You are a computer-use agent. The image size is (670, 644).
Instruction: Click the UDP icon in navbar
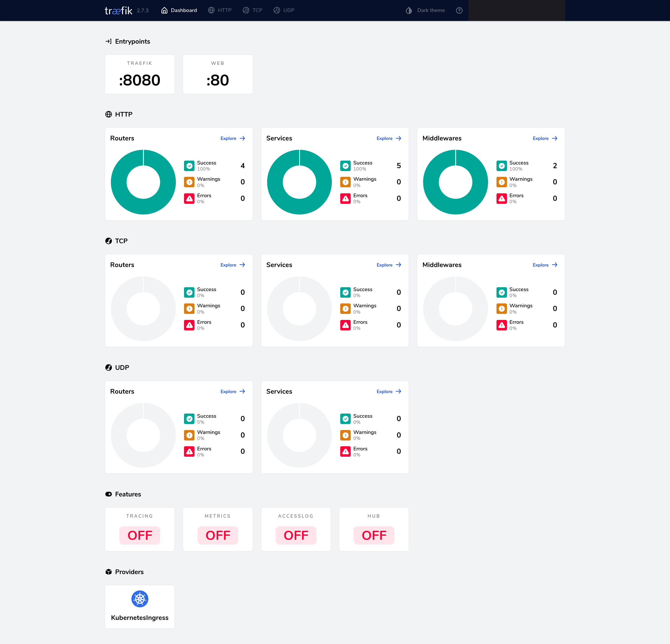coord(277,10)
